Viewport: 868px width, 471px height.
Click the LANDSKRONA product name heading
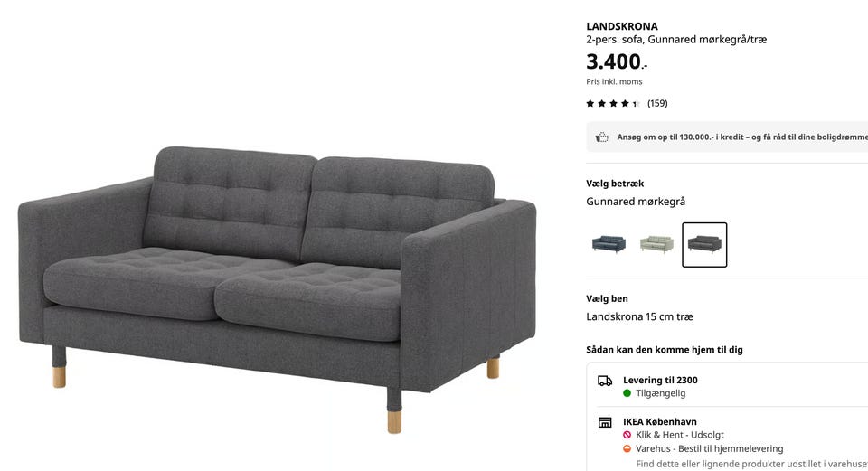(622, 26)
